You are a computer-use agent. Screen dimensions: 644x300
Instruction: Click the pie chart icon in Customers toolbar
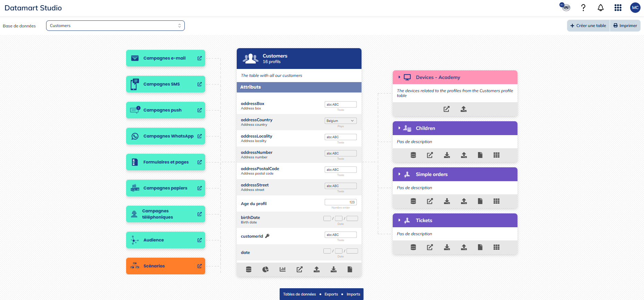(266, 270)
